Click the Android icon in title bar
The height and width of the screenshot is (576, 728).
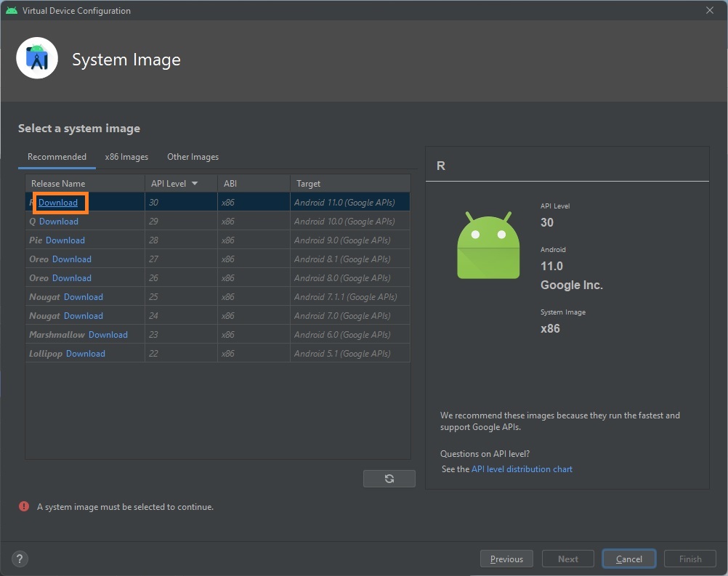pyautogui.click(x=12, y=10)
